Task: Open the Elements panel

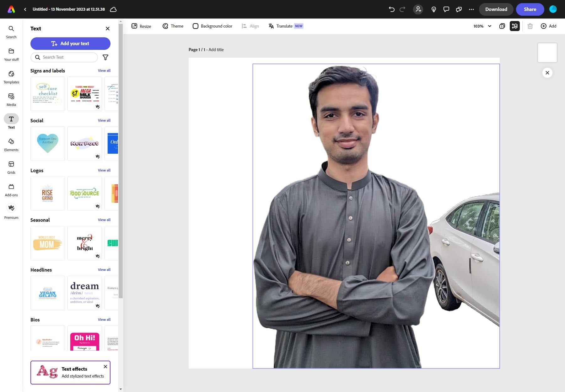Action: point(11,144)
